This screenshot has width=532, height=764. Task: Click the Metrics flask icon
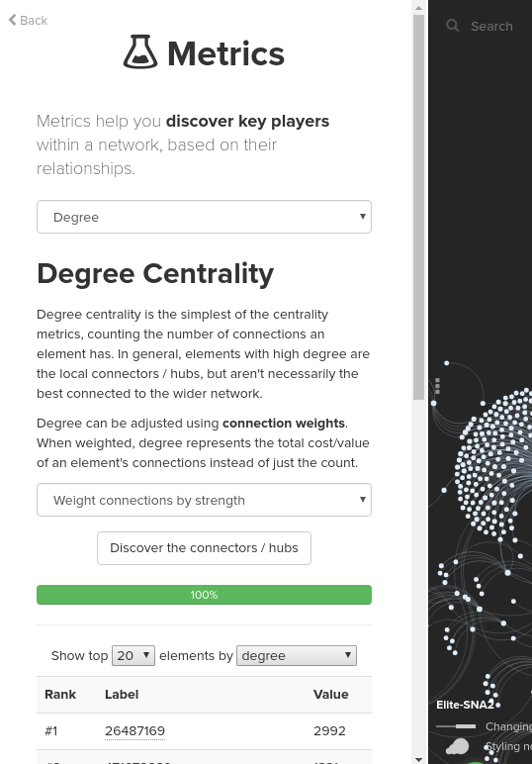(140, 51)
